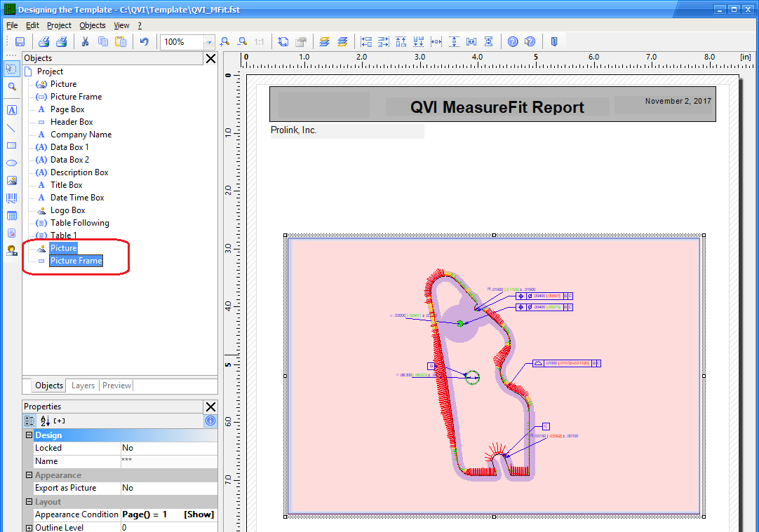The width and height of the screenshot is (759, 532).
Task: Cut selection with the scissors icon
Action: coord(85,42)
